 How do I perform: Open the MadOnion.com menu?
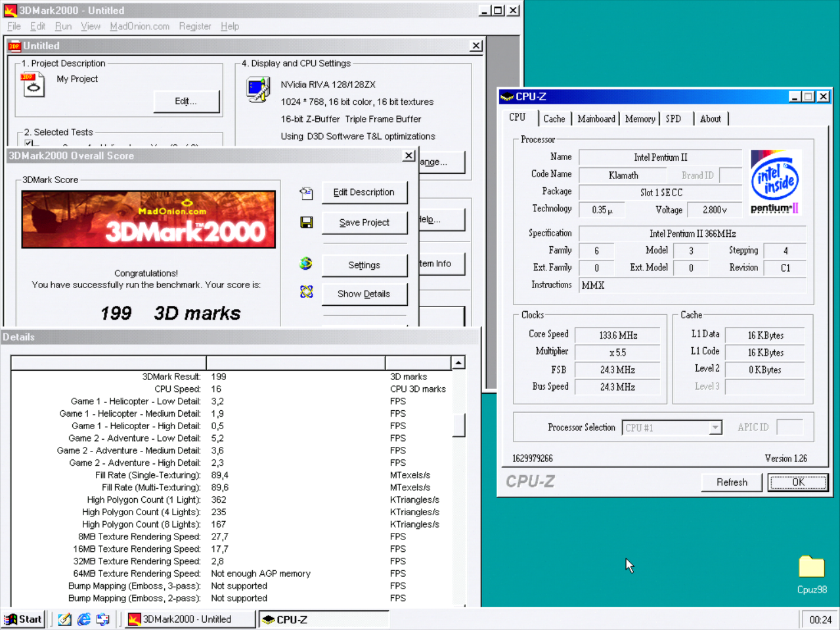pos(139,26)
